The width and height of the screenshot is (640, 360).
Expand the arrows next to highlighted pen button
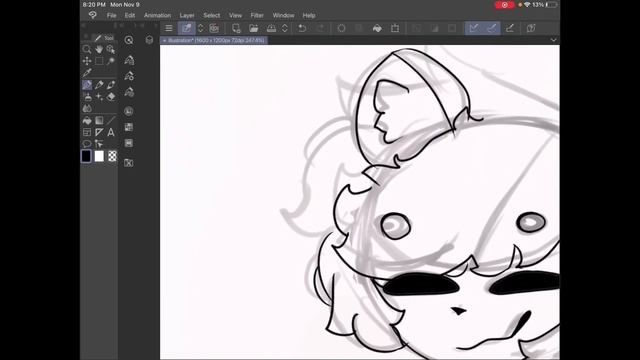[200, 28]
